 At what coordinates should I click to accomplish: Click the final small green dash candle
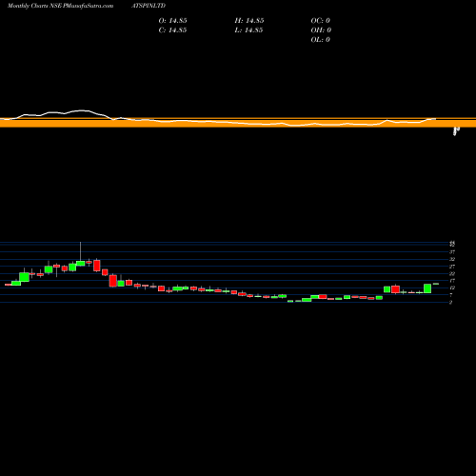[436, 284]
